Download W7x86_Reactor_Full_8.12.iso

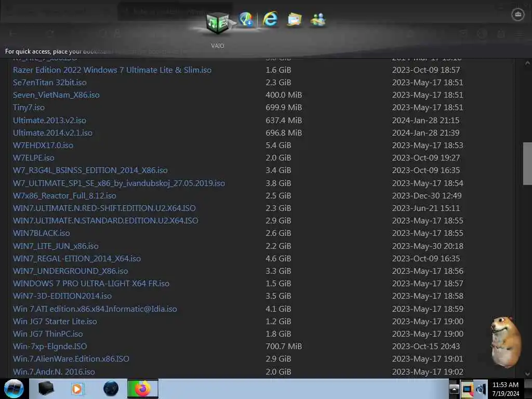pos(64,196)
